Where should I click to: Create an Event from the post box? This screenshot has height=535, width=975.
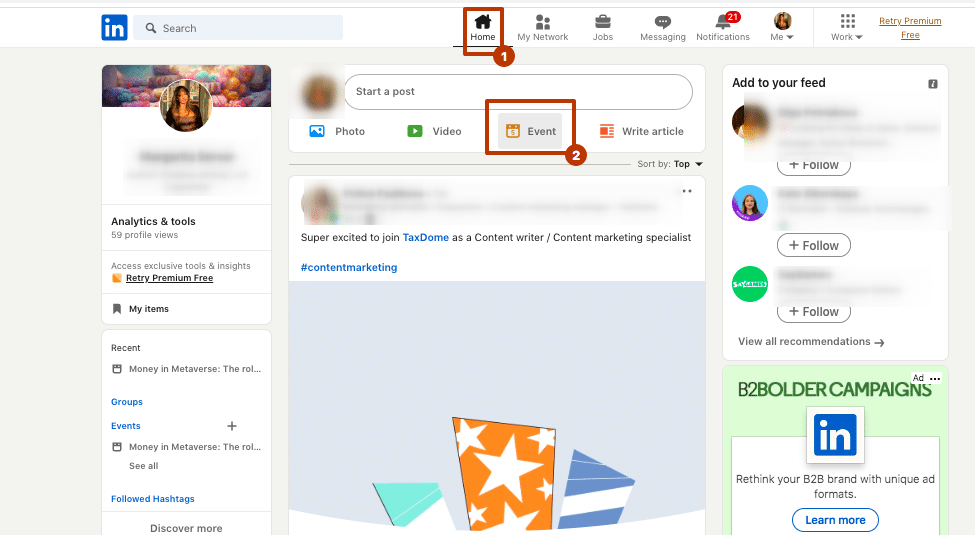531,131
